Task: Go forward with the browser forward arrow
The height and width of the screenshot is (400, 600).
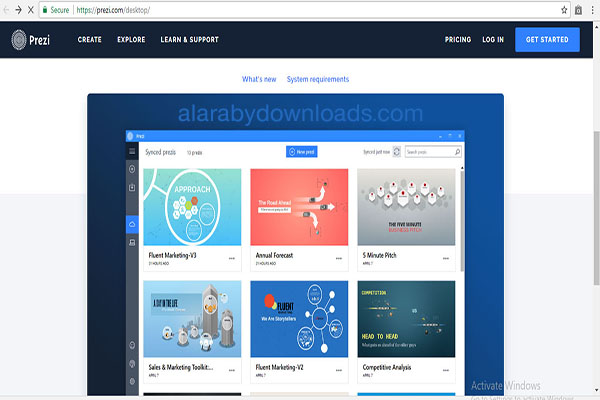Action: coord(18,10)
